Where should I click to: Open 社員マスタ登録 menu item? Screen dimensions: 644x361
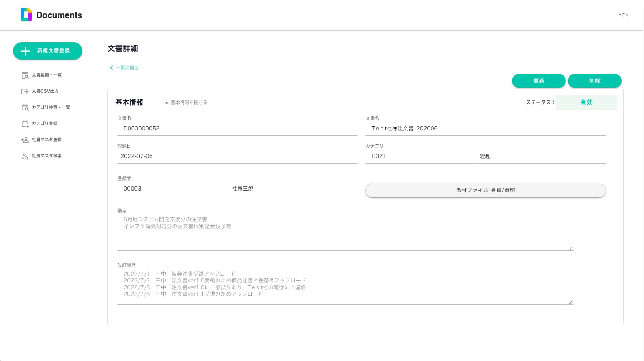(47, 140)
